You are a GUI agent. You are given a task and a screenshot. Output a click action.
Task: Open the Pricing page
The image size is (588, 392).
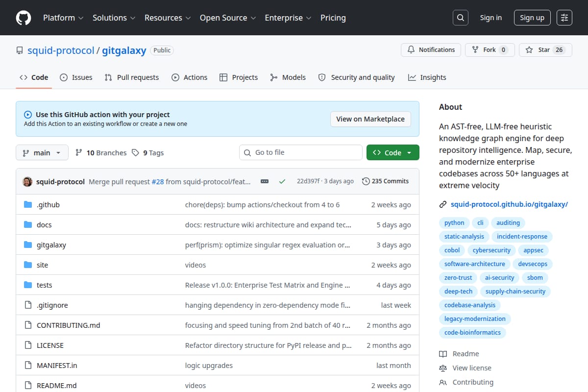click(x=333, y=18)
